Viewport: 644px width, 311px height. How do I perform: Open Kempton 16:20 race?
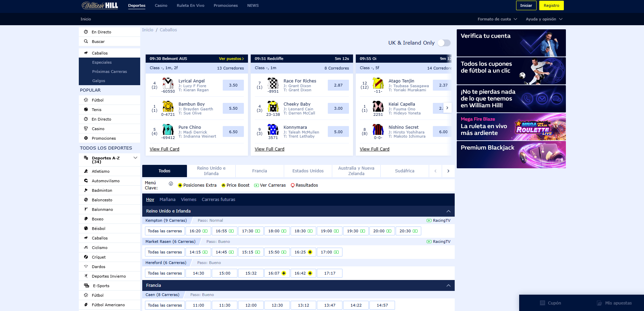pos(198,231)
